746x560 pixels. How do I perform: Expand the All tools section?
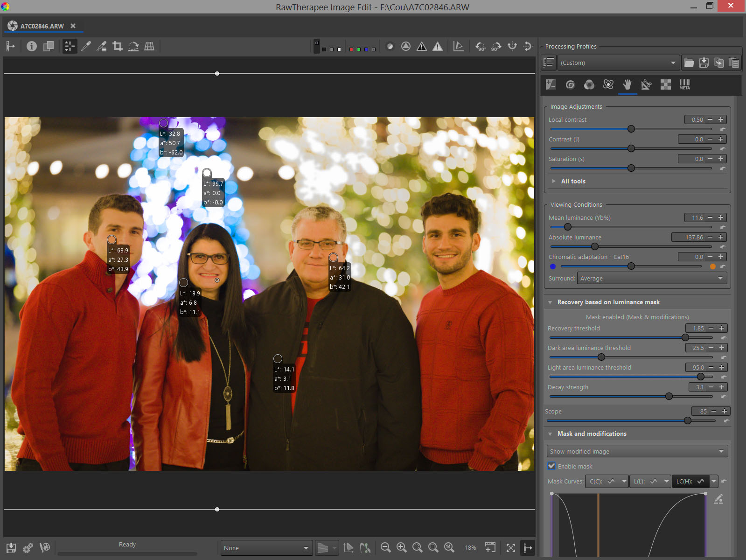[573, 181]
